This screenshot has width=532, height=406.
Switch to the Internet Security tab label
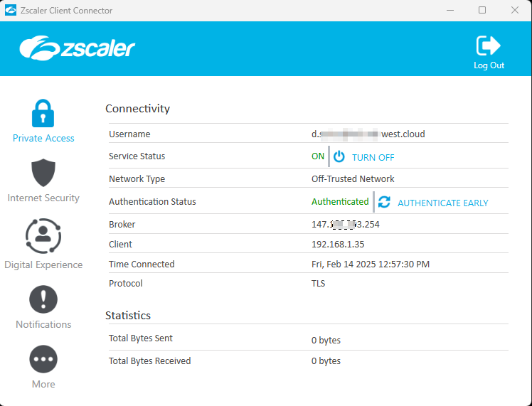(x=43, y=198)
